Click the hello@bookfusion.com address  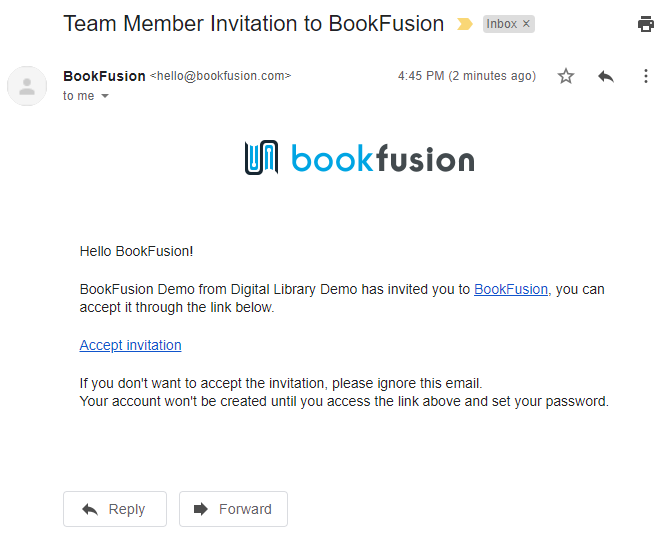tap(221, 76)
